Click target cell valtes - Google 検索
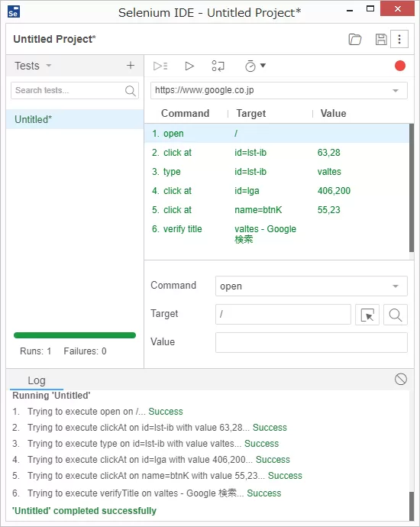The width and height of the screenshot is (420, 527). pos(265,234)
